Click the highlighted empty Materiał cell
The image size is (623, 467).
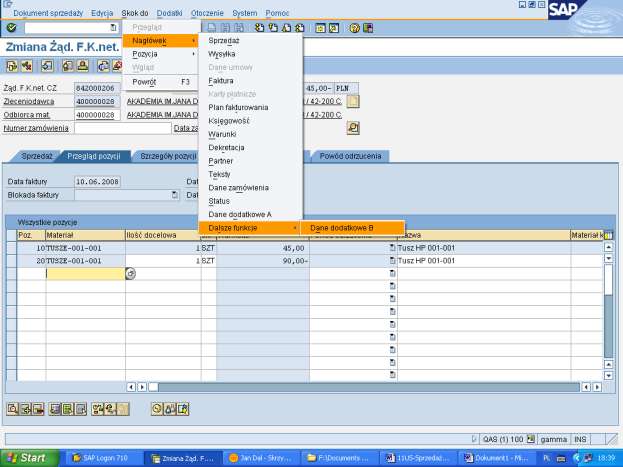85,273
